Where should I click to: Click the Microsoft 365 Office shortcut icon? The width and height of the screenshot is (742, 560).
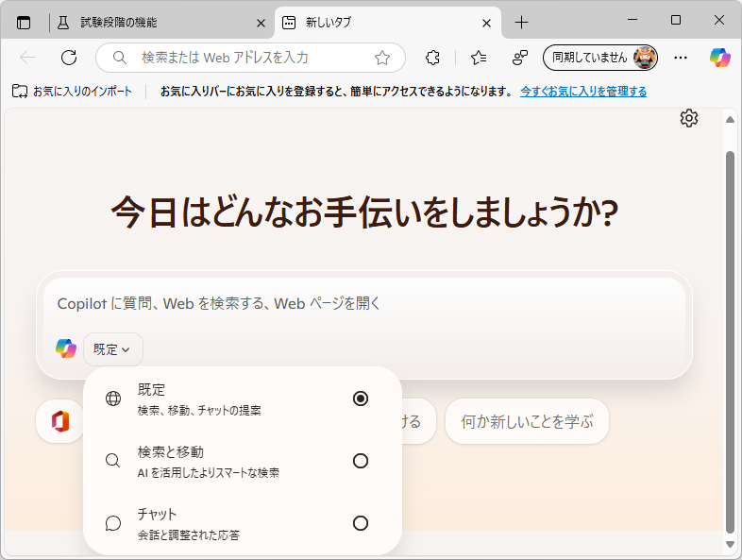click(60, 421)
